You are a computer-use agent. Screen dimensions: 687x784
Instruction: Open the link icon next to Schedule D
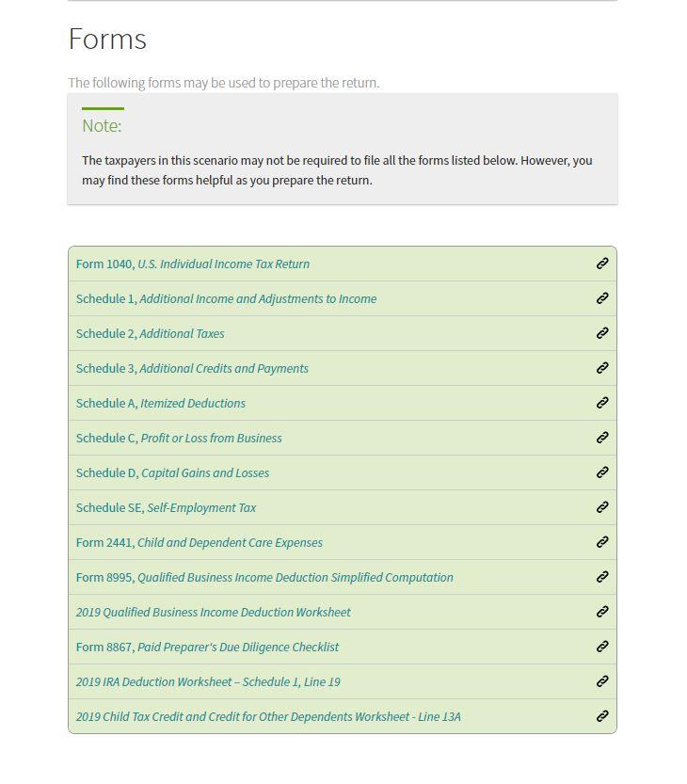(x=601, y=472)
